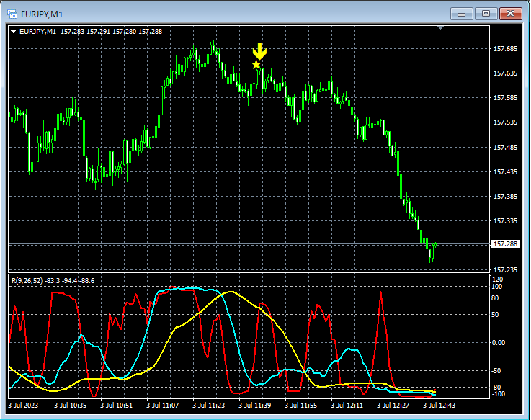Image resolution: width=531 pixels, height=420 pixels.
Task: Click the R(9,26,52) indicator label
Action: (27, 280)
